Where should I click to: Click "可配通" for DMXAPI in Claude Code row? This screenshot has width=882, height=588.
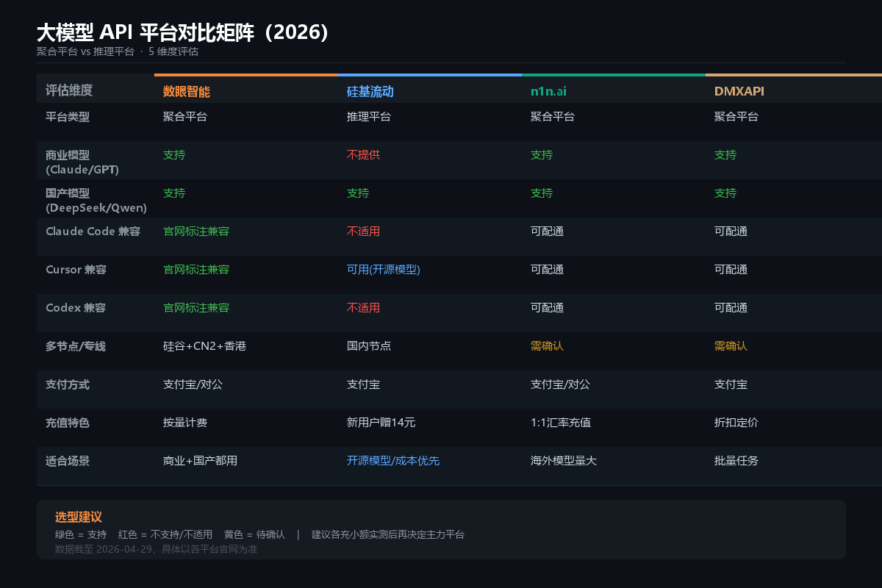[731, 231]
